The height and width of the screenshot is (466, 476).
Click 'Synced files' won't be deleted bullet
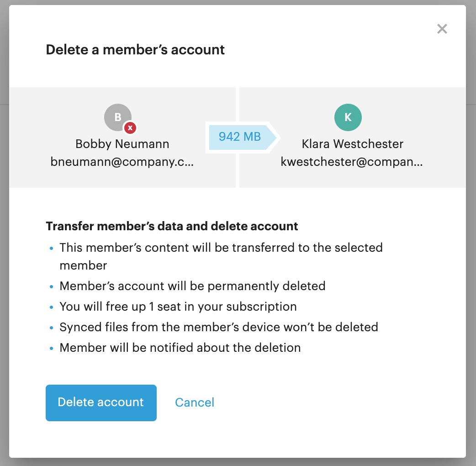[219, 327]
